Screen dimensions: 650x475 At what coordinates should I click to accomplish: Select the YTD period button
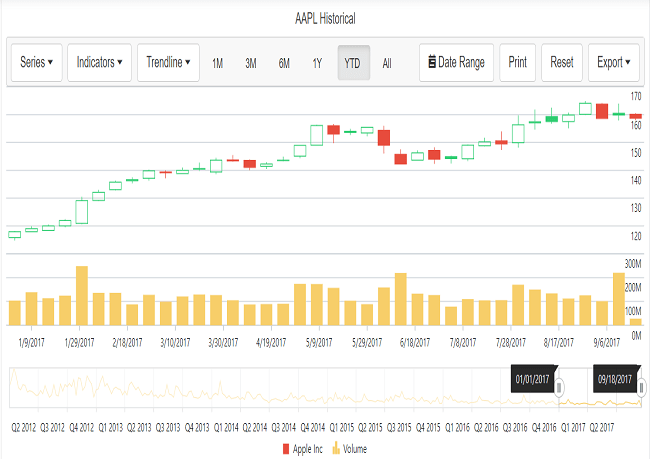click(352, 63)
